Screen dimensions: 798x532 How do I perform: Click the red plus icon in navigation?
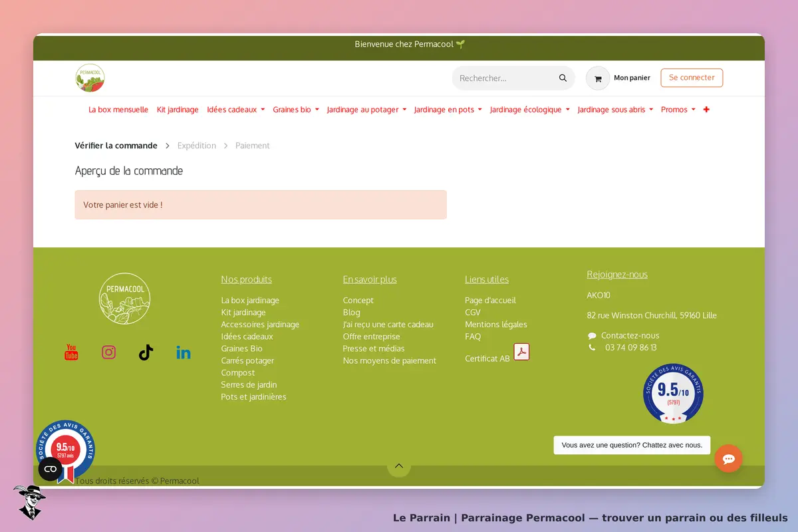pos(706,110)
